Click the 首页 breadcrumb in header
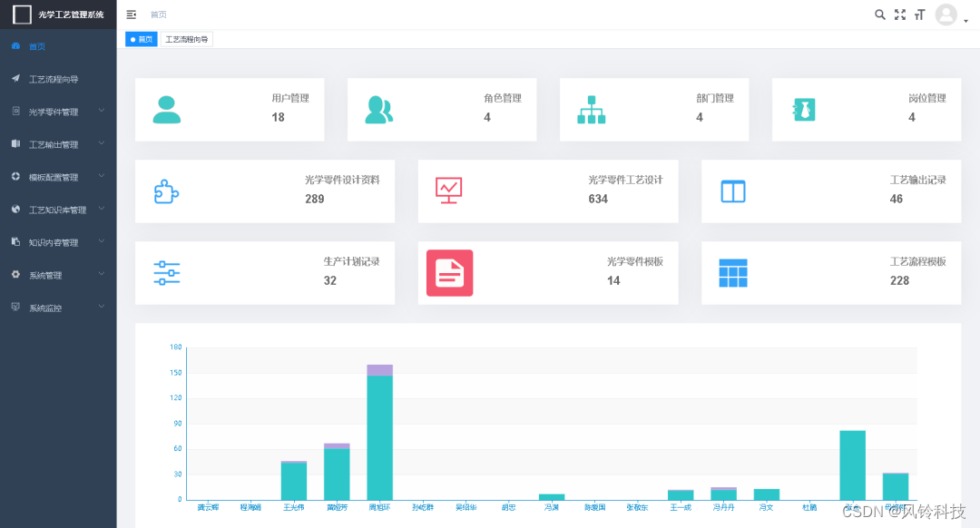 (x=159, y=15)
